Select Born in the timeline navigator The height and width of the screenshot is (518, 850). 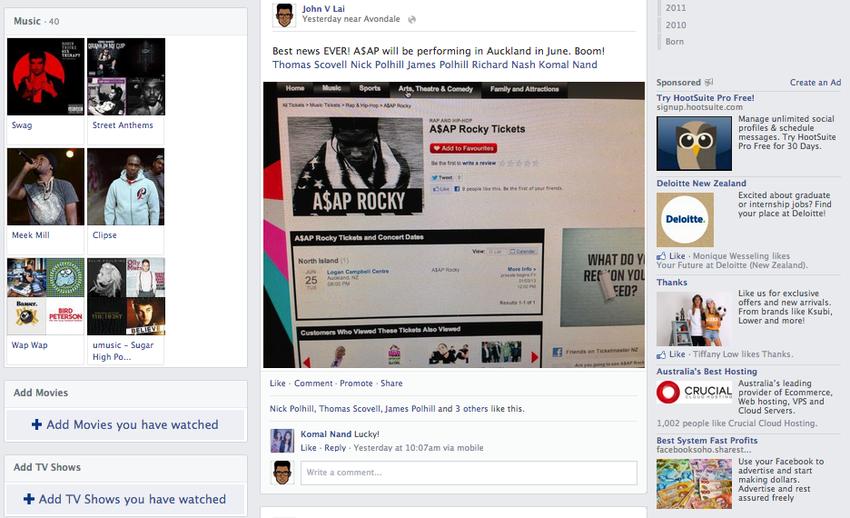pyautogui.click(x=675, y=42)
